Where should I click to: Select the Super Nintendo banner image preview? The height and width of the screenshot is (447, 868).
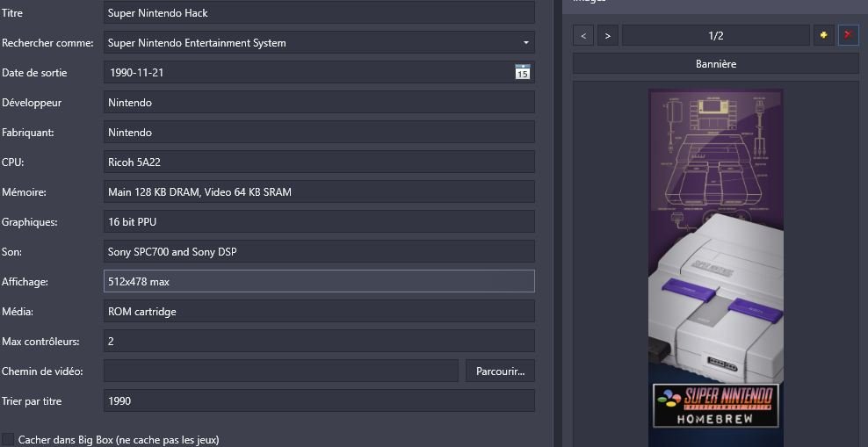point(715,263)
